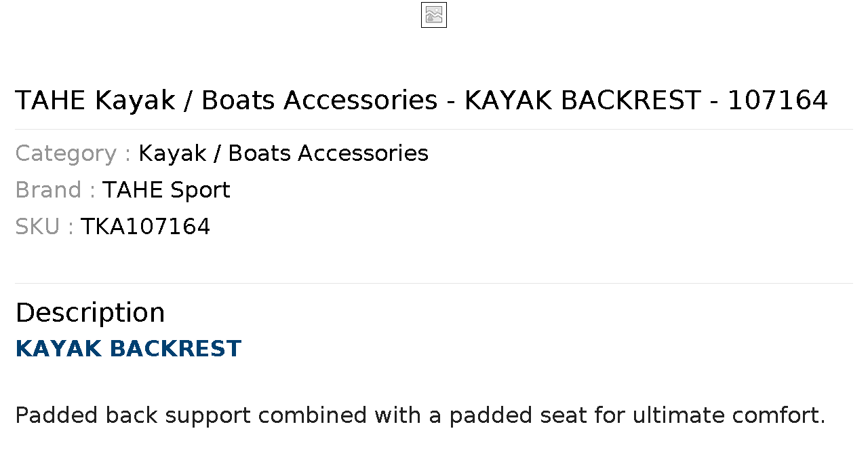This screenshot has width=868, height=450.
Task: Click the divider line above the Description heading
Action: tap(434, 283)
